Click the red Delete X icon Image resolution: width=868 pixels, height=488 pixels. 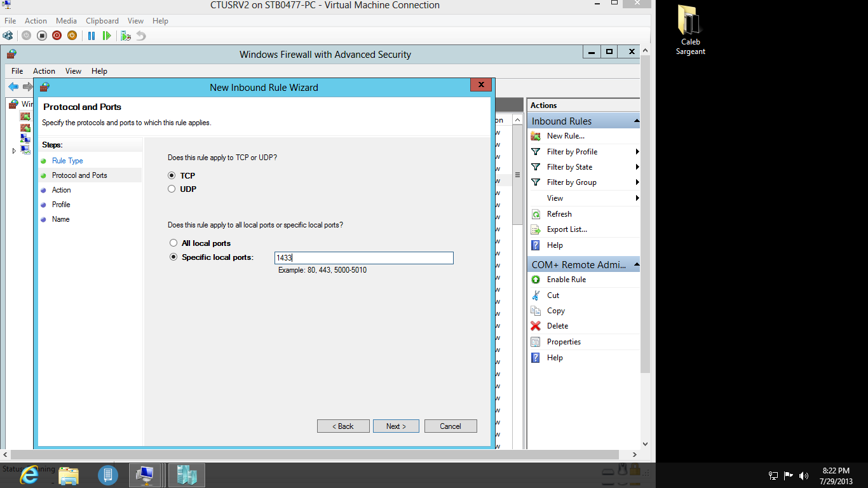[536, 326]
